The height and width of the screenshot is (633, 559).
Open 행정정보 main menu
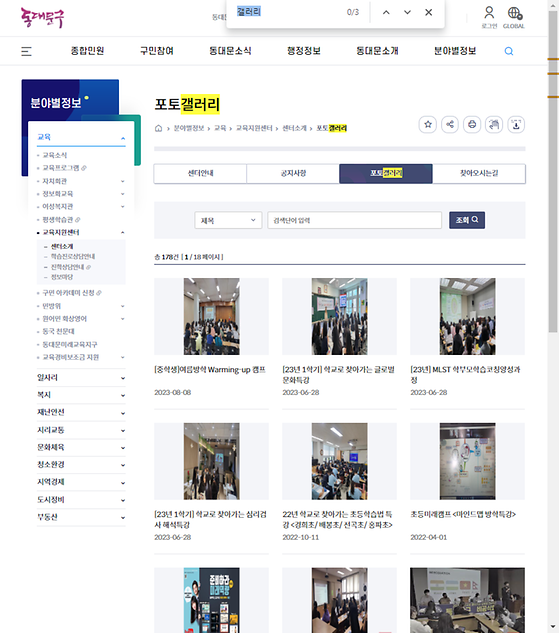(x=304, y=51)
